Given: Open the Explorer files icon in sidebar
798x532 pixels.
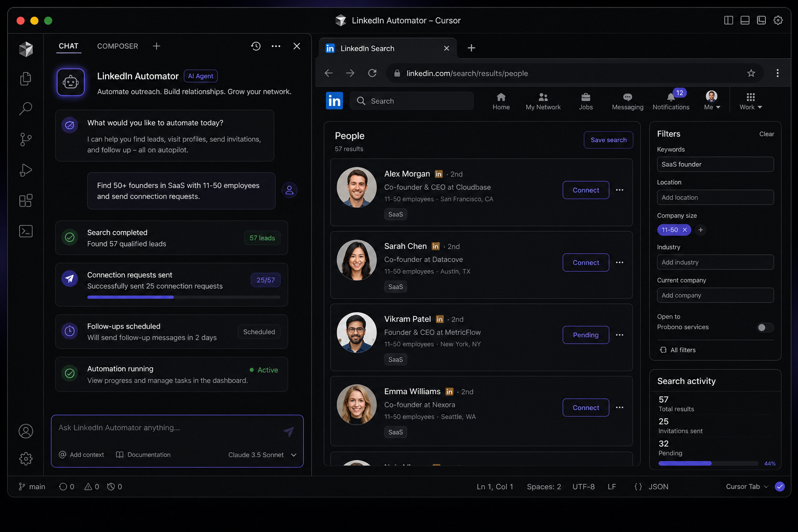Looking at the screenshot, I should (x=25, y=78).
